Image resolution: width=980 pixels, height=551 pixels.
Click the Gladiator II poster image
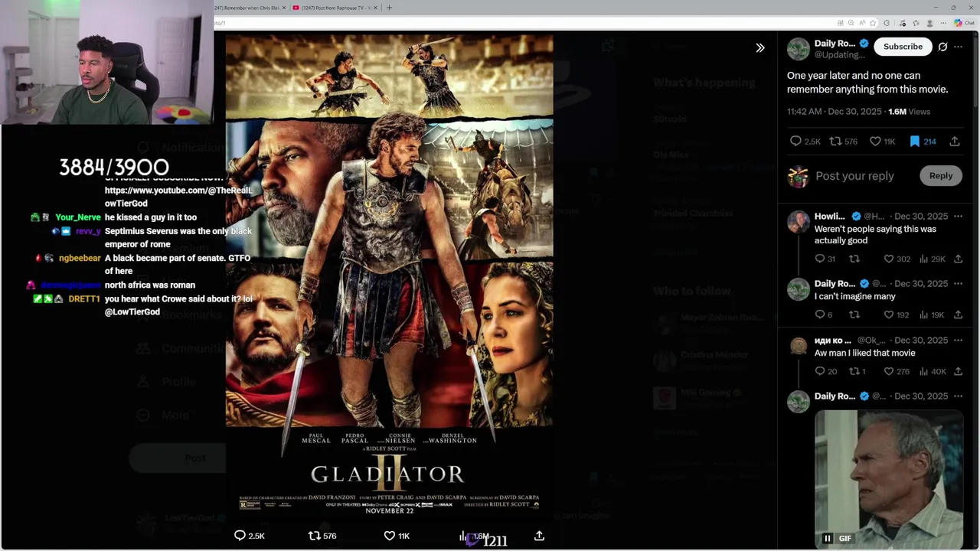[389, 275]
